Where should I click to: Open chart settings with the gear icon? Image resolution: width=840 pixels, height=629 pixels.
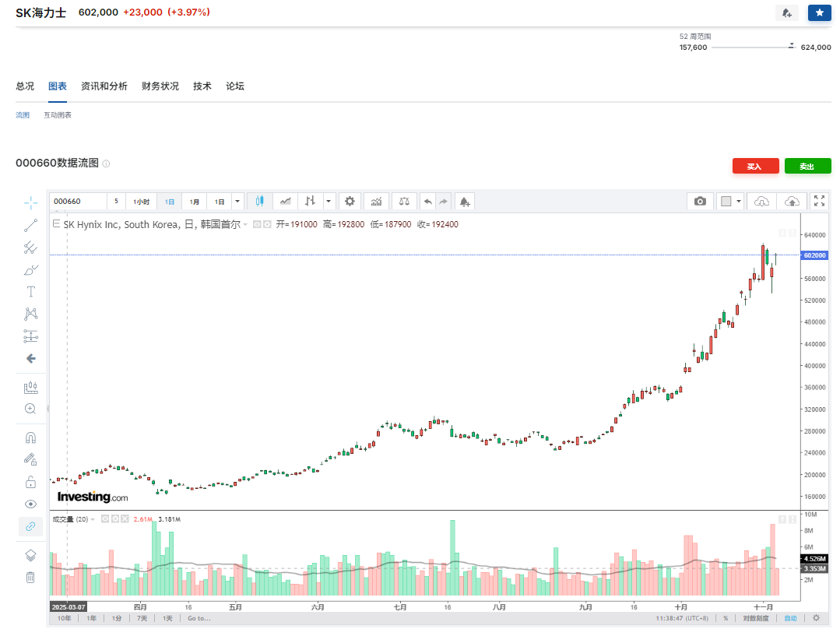tap(350, 201)
